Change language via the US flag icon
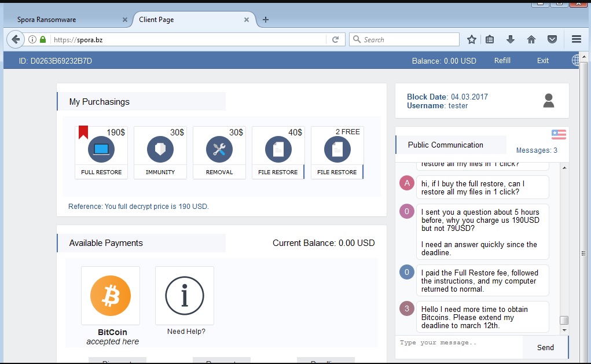This screenshot has height=364, width=591. 559,134
